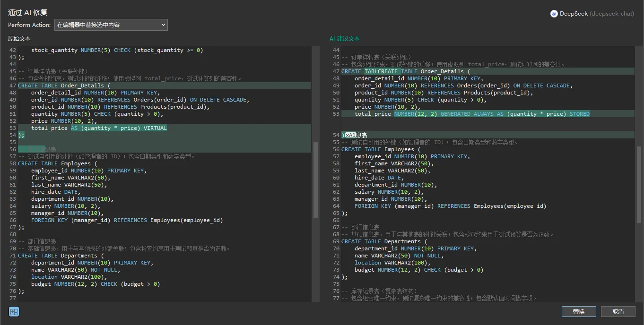Click the GENERATED ALWAYS AS line in AI suggestion
This screenshot has height=325, width=644.
(473, 114)
